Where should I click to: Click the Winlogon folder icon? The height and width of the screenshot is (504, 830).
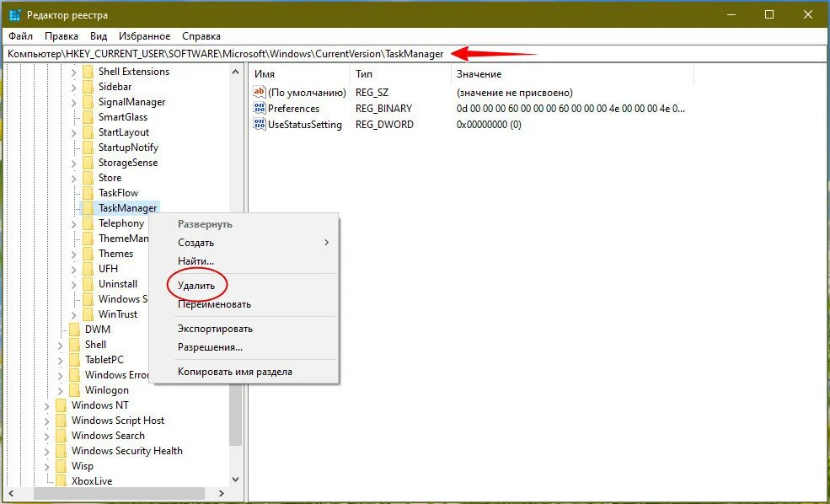pyautogui.click(x=75, y=390)
